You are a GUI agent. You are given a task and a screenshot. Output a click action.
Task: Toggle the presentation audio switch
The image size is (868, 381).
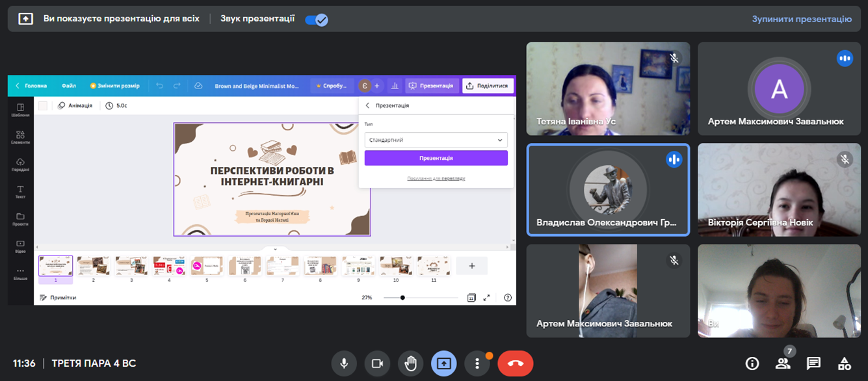[317, 20]
